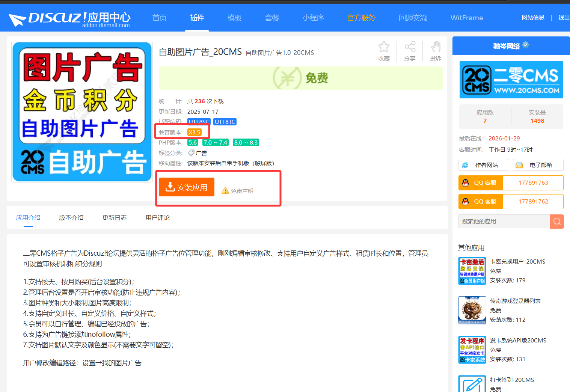Open 官方服务 in the navigation bar
The height and width of the screenshot is (392, 570).
click(x=361, y=18)
